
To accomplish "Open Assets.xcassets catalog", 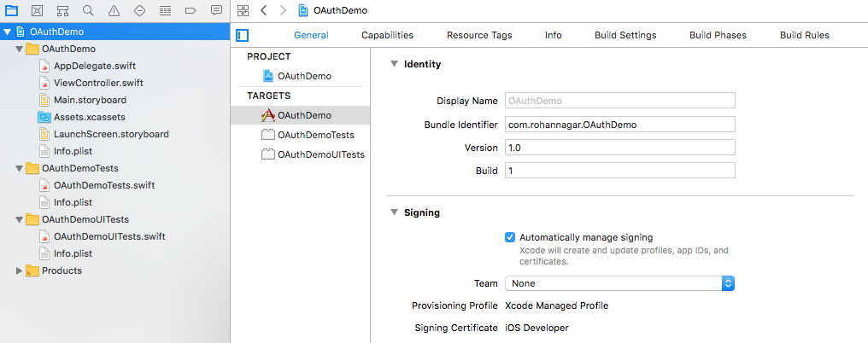I will (89, 117).
